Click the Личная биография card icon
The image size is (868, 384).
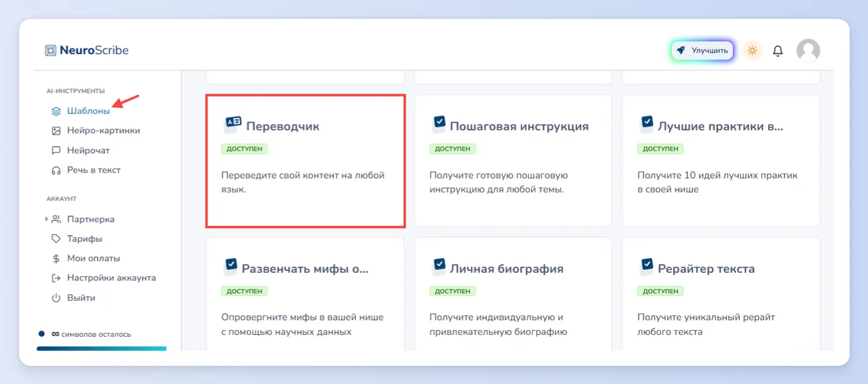pos(438,266)
